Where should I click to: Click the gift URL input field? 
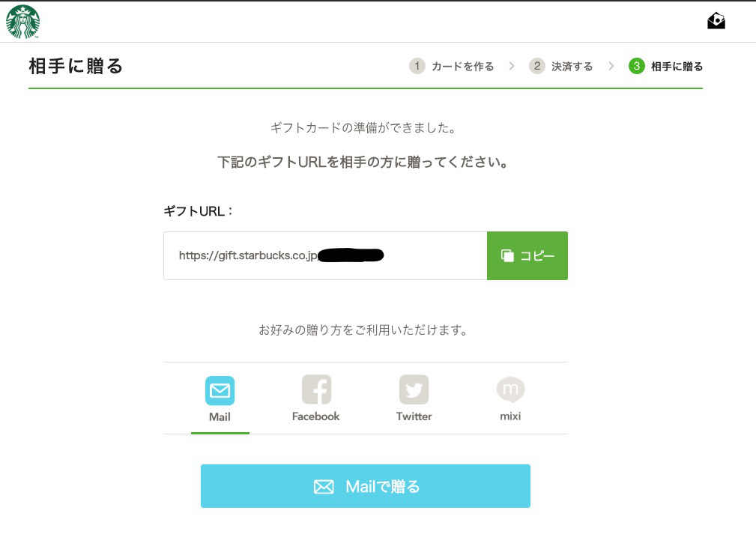point(325,255)
